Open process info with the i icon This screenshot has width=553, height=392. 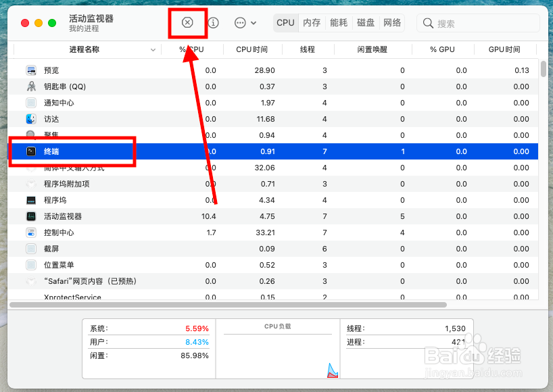point(213,22)
